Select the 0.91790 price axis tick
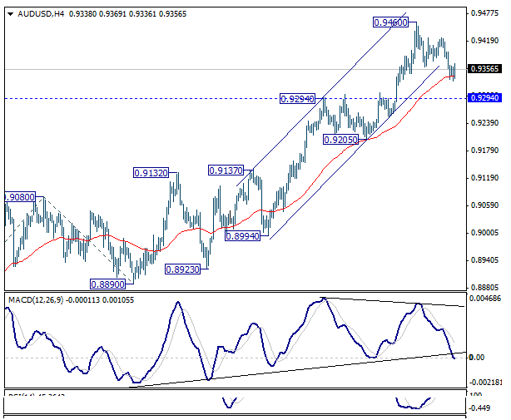Image resolution: width=511 pixels, height=420 pixels. click(x=484, y=151)
